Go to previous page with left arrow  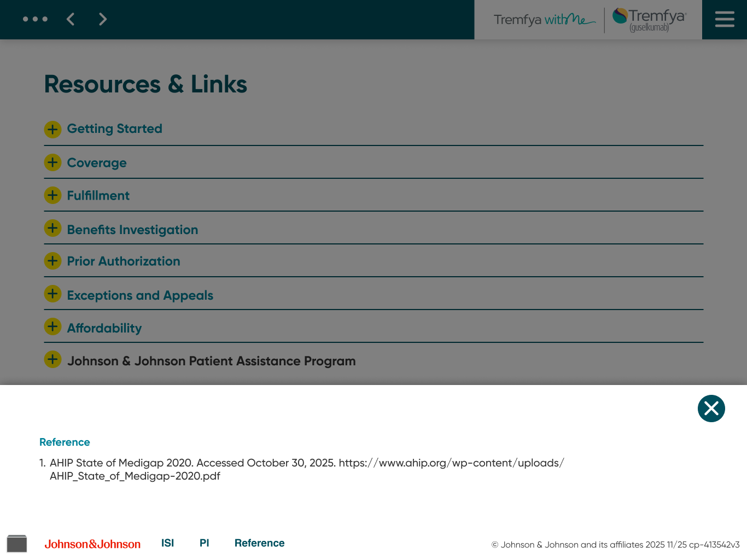click(71, 19)
